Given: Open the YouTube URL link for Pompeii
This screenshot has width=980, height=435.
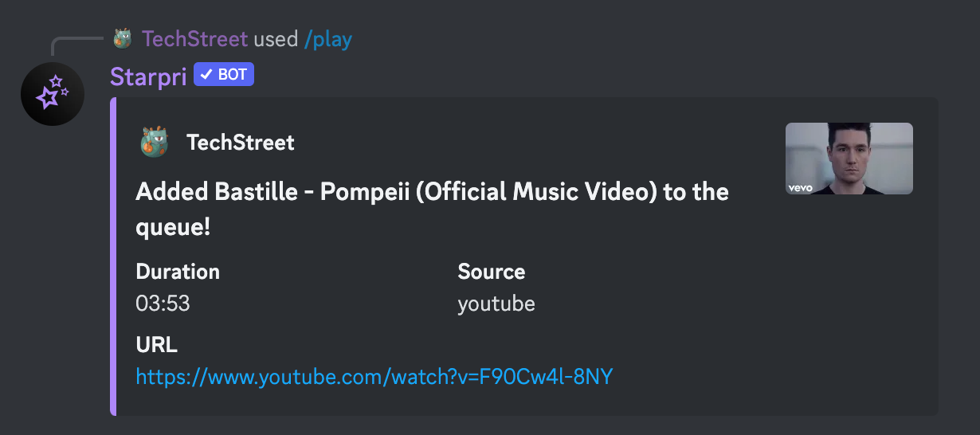Looking at the screenshot, I should tap(374, 377).
